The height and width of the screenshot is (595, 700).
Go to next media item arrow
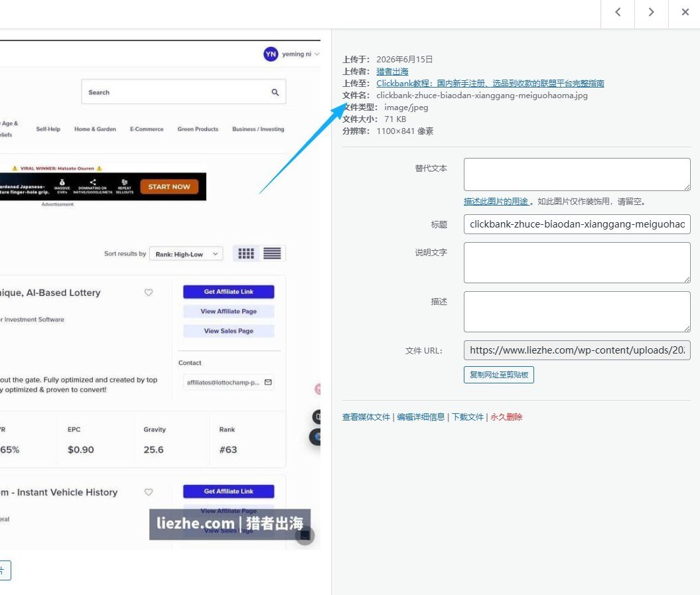tap(652, 13)
